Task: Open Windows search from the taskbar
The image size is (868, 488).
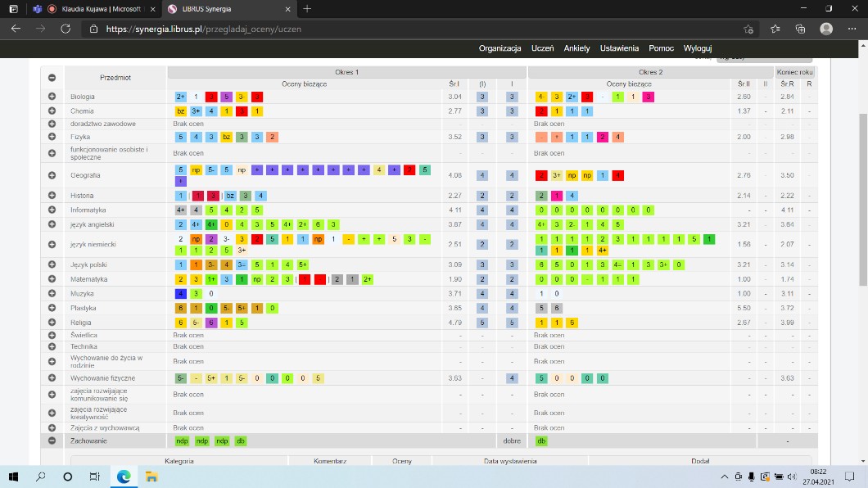Action: 40,477
